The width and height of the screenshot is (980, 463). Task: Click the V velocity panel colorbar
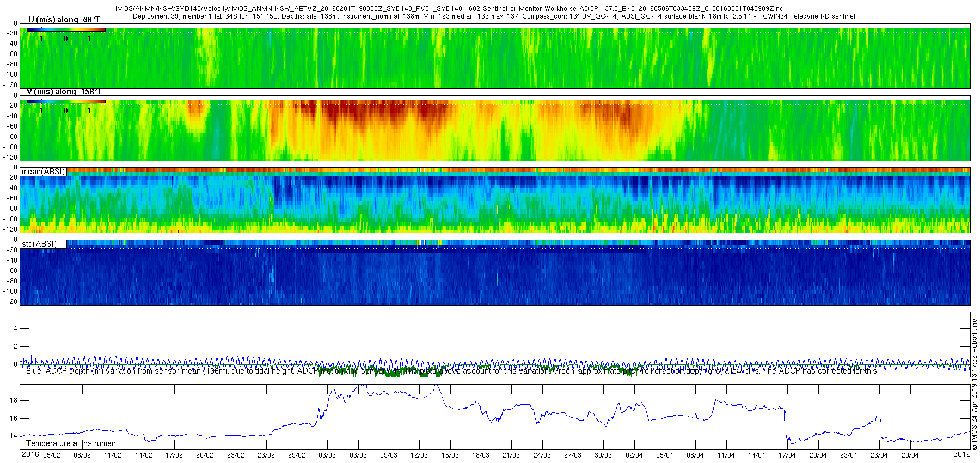pos(66,101)
